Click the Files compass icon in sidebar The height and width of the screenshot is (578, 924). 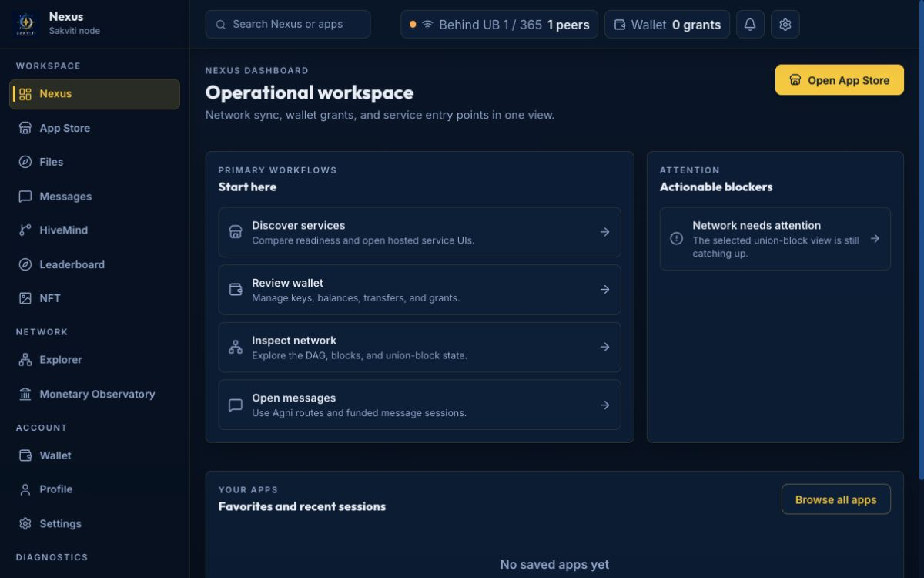coord(25,162)
